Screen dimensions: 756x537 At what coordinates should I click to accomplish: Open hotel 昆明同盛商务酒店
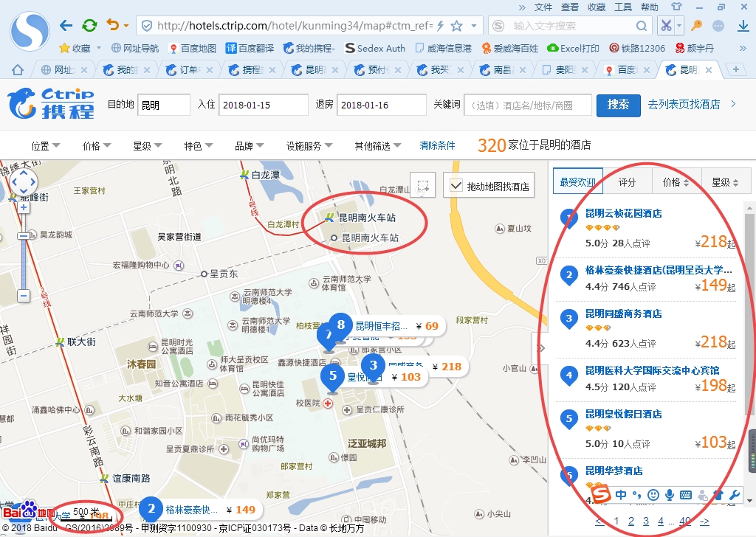pyautogui.click(x=623, y=313)
